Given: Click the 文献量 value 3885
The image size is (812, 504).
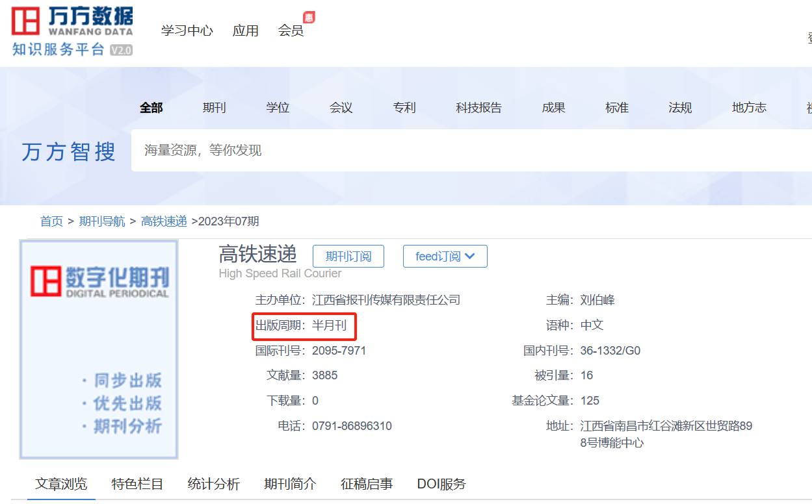Looking at the screenshot, I should pos(324,375).
